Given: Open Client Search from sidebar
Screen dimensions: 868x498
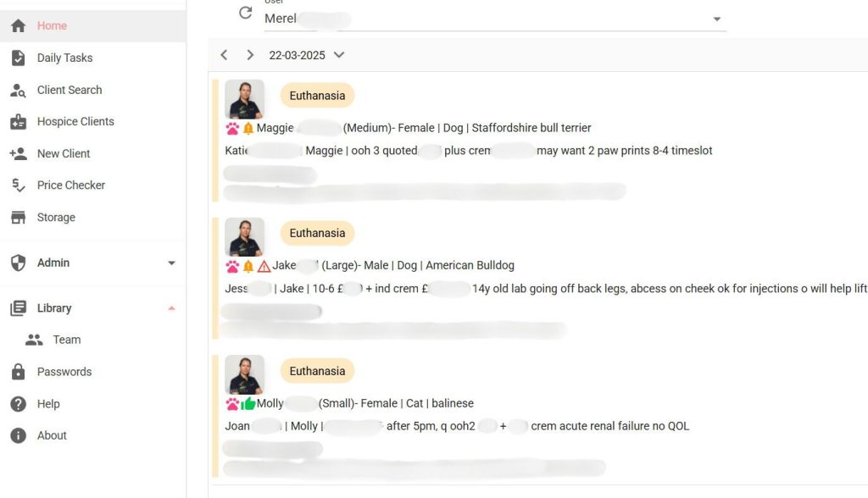Looking at the screenshot, I should pos(69,90).
